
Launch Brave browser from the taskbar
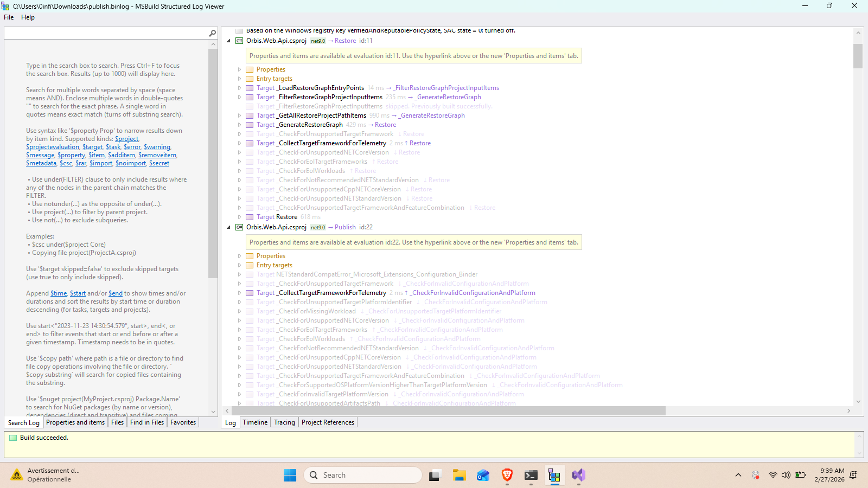coord(507,475)
